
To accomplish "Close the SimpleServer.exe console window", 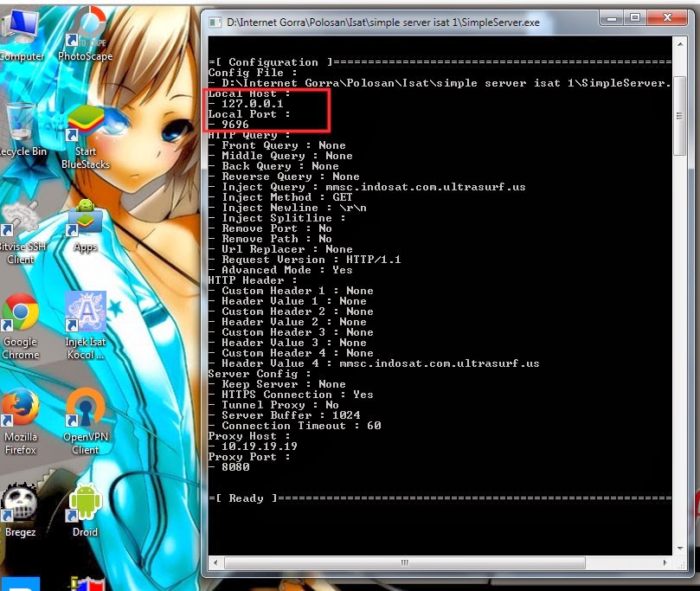I will point(667,18).
